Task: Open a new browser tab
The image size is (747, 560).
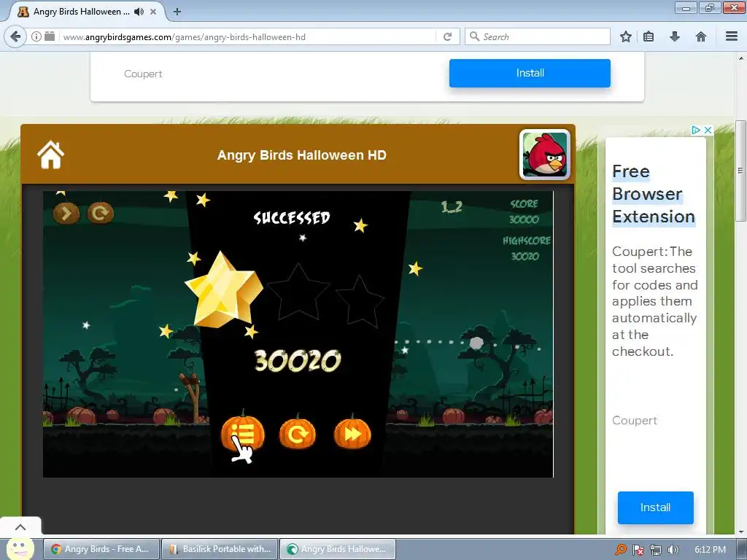Action: 177,12
